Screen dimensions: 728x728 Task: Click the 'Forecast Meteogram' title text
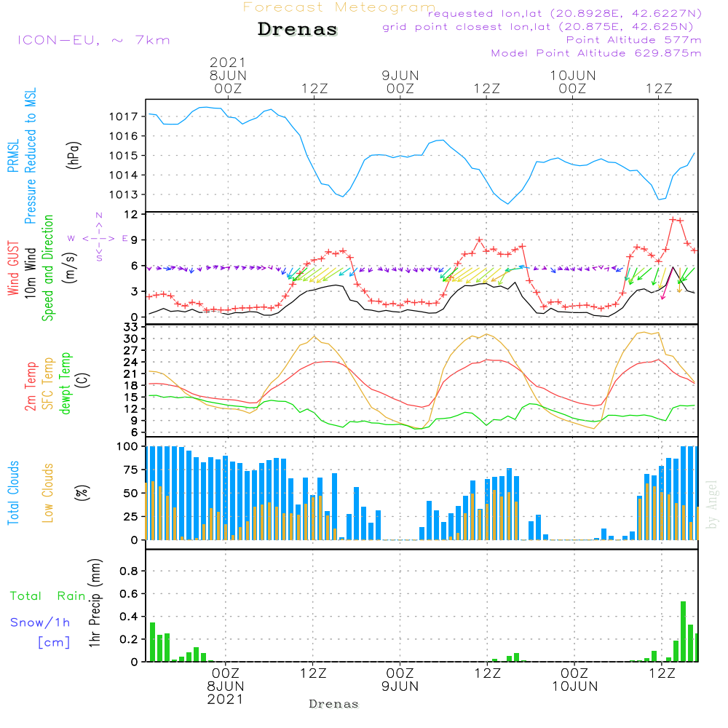coord(339,7)
